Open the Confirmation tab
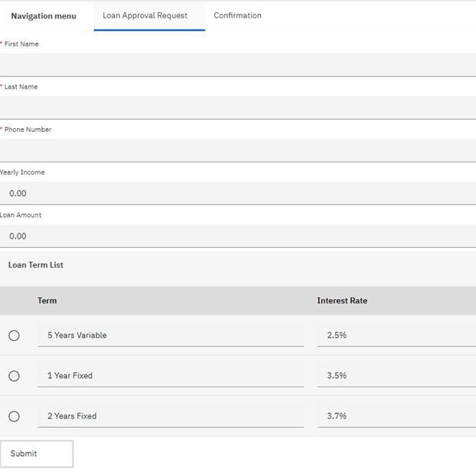Viewport: 476px width, 475px height. point(237,16)
